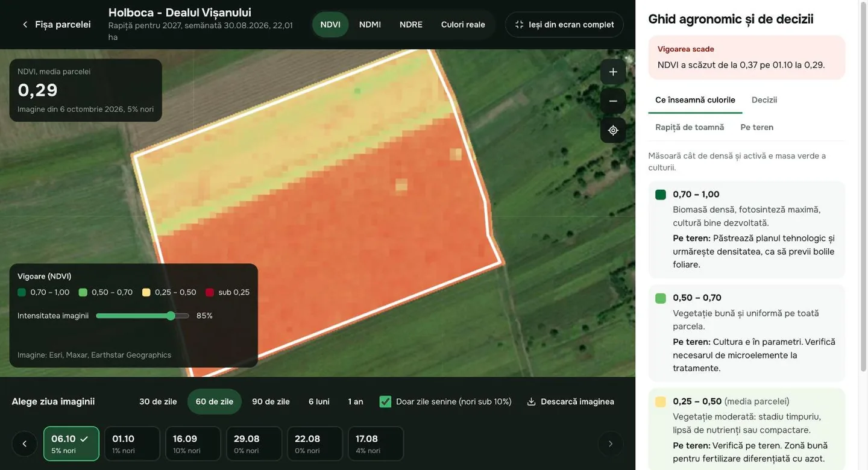Viewport: 868px width, 470px height.
Task: Select image date 01.10
Action: 132,444
